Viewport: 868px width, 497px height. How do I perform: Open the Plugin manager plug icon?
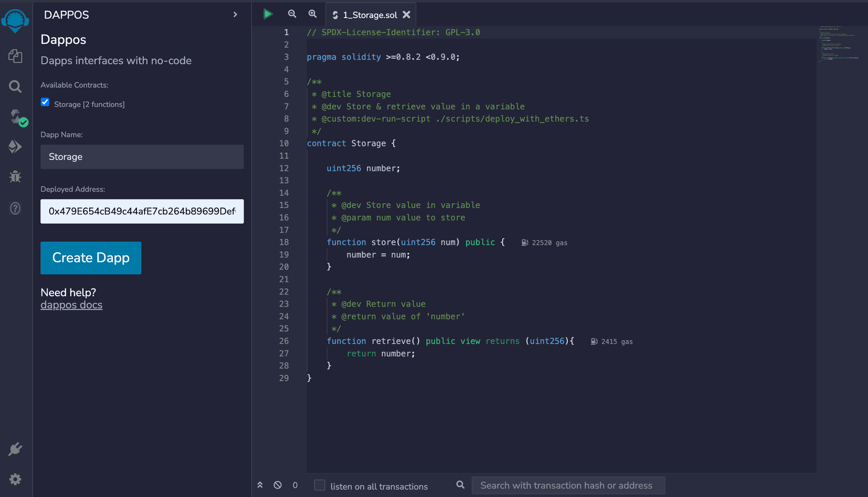[x=15, y=449]
